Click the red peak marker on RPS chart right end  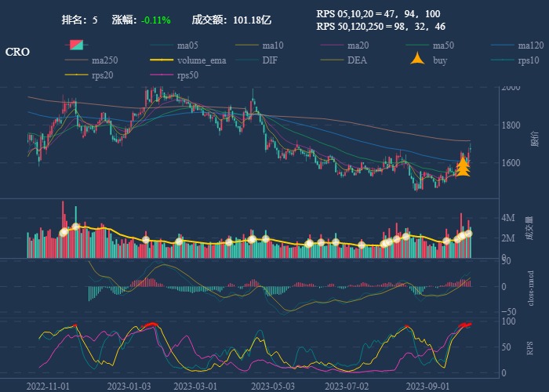[465, 325]
